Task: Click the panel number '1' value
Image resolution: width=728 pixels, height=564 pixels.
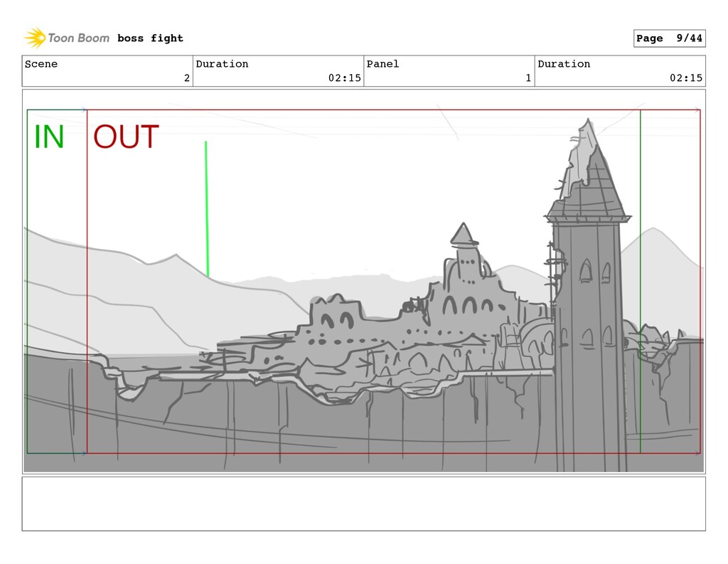Action: (x=528, y=78)
